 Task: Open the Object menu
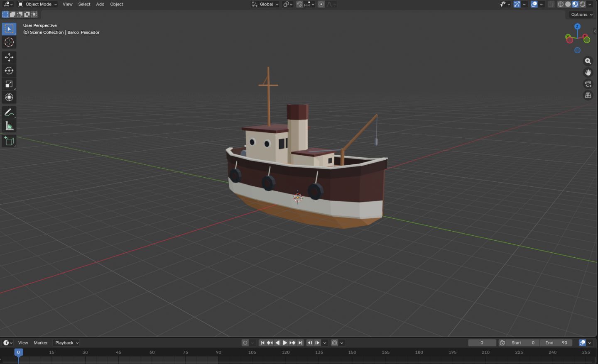117,4
